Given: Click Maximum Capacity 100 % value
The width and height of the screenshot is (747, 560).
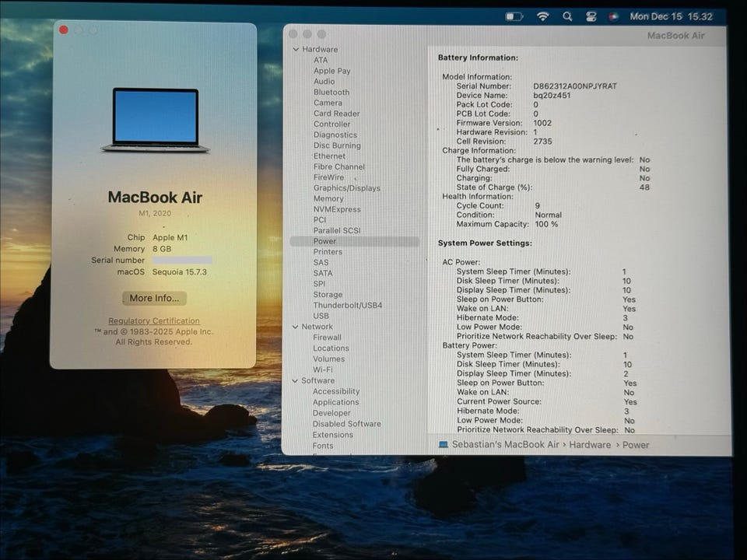Looking at the screenshot, I should pyautogui.click(x=546, y=224).
